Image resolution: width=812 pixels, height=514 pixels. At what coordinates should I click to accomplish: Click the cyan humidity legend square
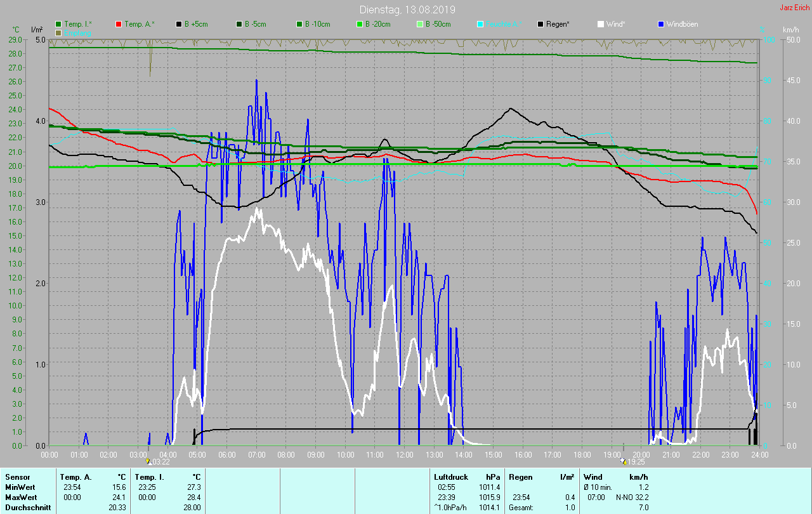click(480, 24)
